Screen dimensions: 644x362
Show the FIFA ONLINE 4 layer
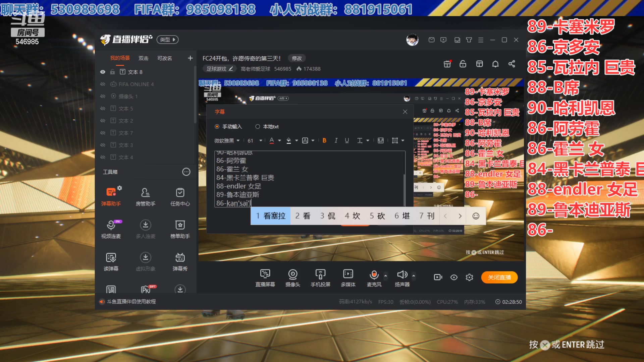point(103,84)
